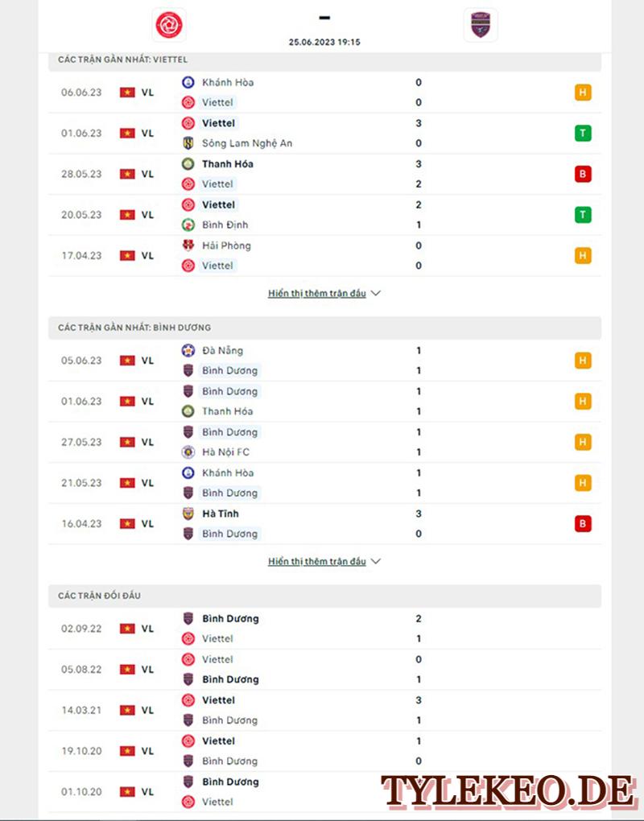
Task: Click the Sông Lam Nghệ An team logo
Action: click(188, 143)
